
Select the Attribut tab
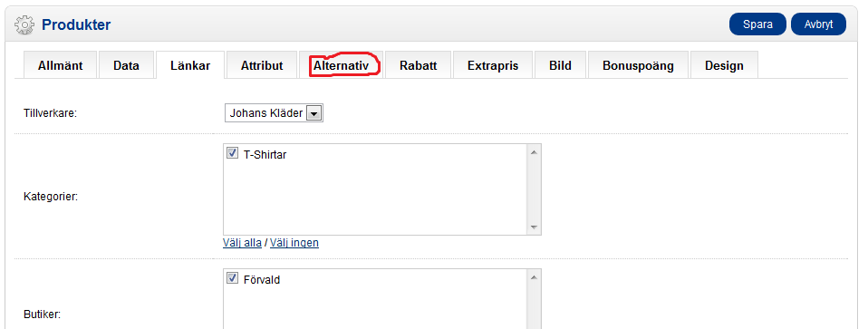point(262,65)
